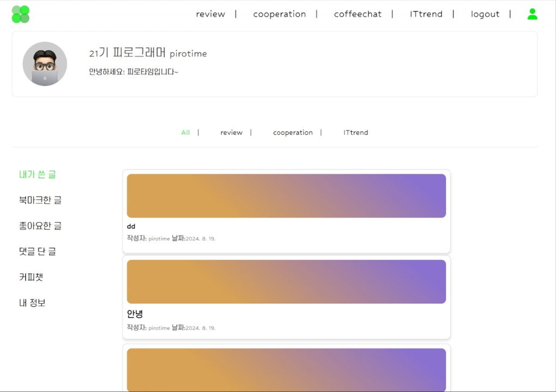Open the profile person icon

[x=532, y=14]
